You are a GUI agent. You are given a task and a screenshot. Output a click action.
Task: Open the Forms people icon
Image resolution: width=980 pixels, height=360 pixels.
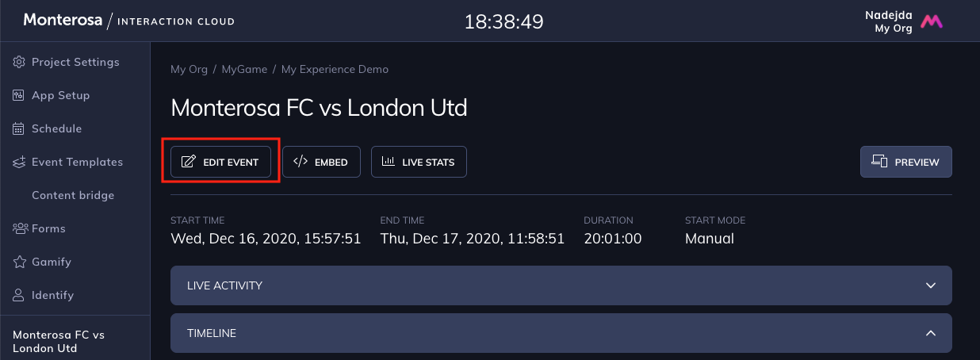(x=20, y=228)
